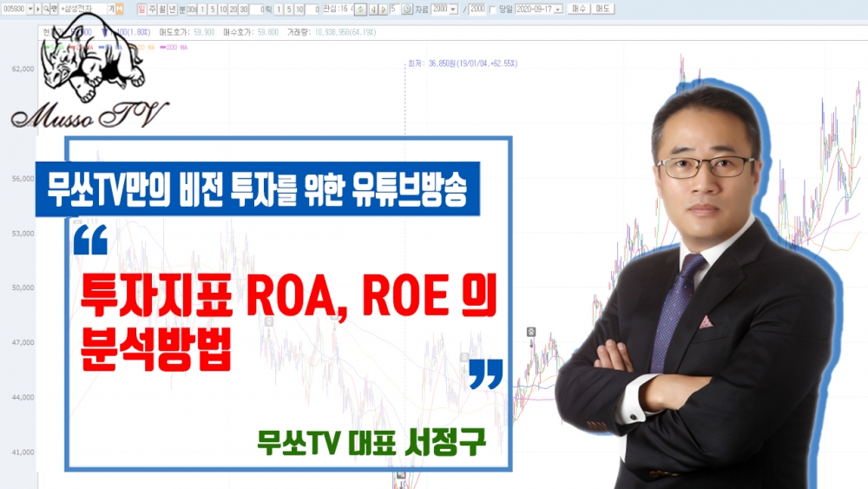Open the 2020-09-17 date dropdown
The image size is (868, 489).
point(557,9)
